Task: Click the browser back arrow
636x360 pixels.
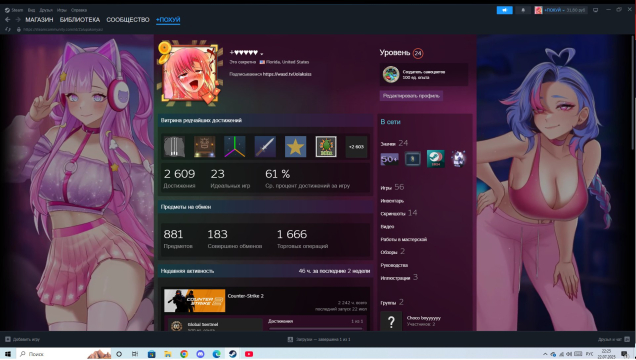Action: pos(7,19)
